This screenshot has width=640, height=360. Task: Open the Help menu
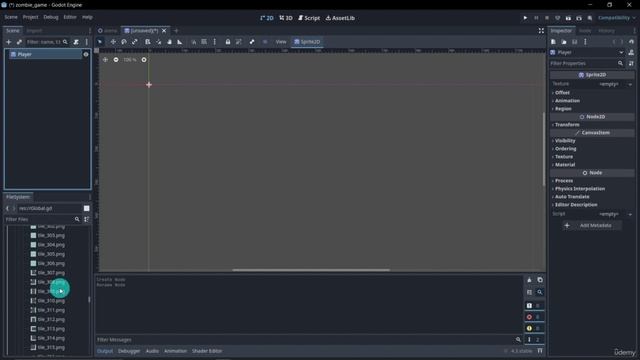click(x=87, y=17)
